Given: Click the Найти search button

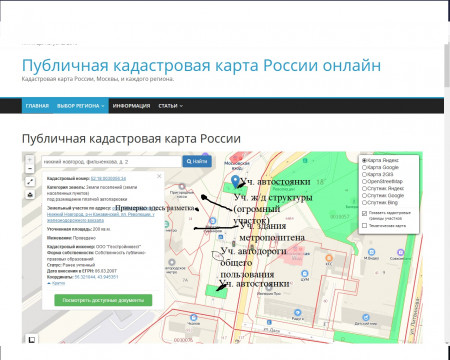Looking at the screenshot, I should [197, 161].
